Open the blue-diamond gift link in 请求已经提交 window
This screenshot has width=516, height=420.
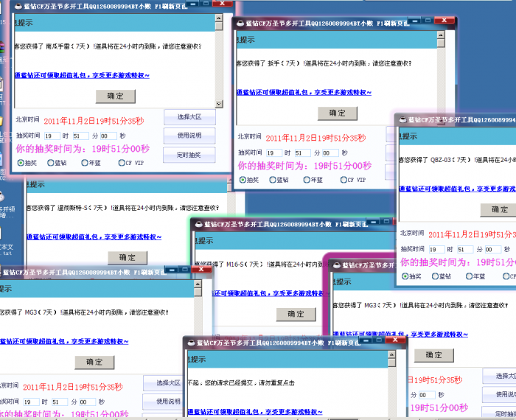pyautogui.click(x=255, y=412)
